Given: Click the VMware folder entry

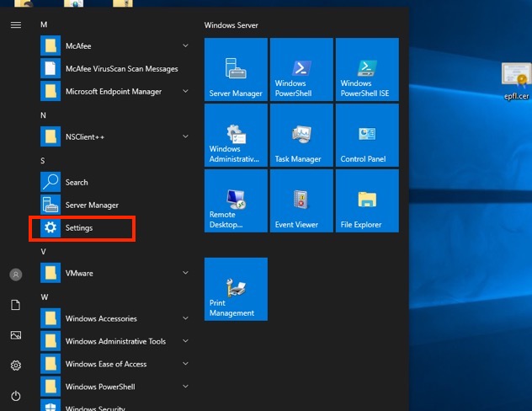Looking at the screenshot, I should click(115, 273).
